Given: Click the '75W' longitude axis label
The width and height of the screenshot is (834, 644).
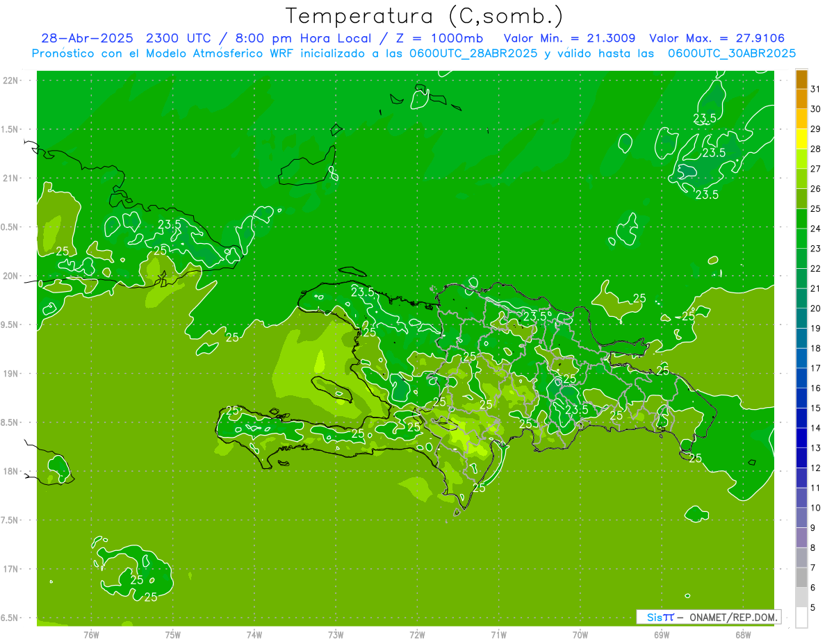Looking at the screenshot, I should (x=173, y=634).
